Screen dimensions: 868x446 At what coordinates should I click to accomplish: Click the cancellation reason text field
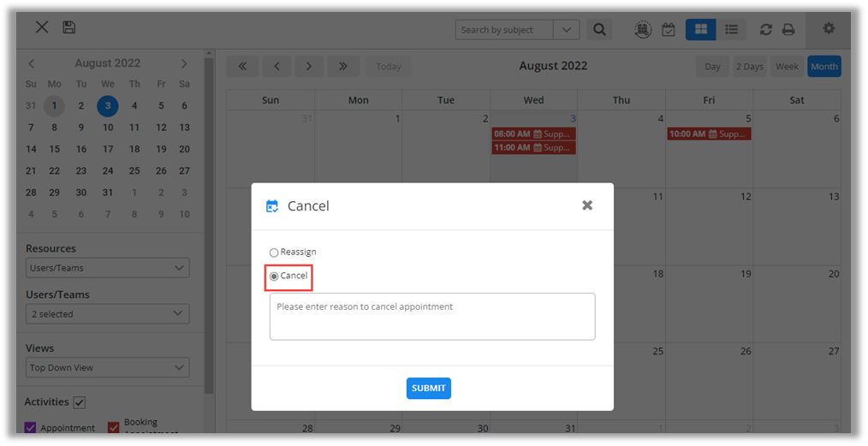click(x=431, y=317)
